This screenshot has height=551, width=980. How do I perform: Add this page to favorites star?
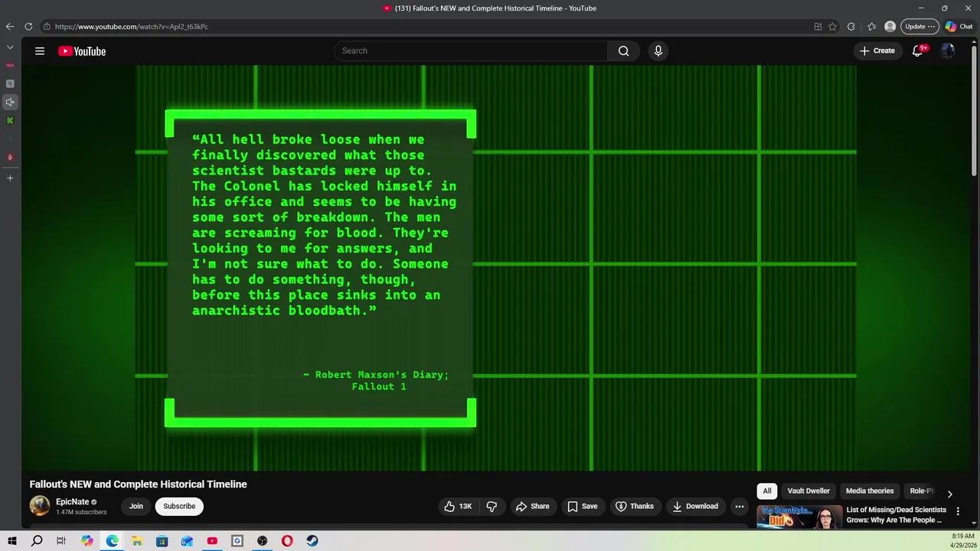[832, 27]
